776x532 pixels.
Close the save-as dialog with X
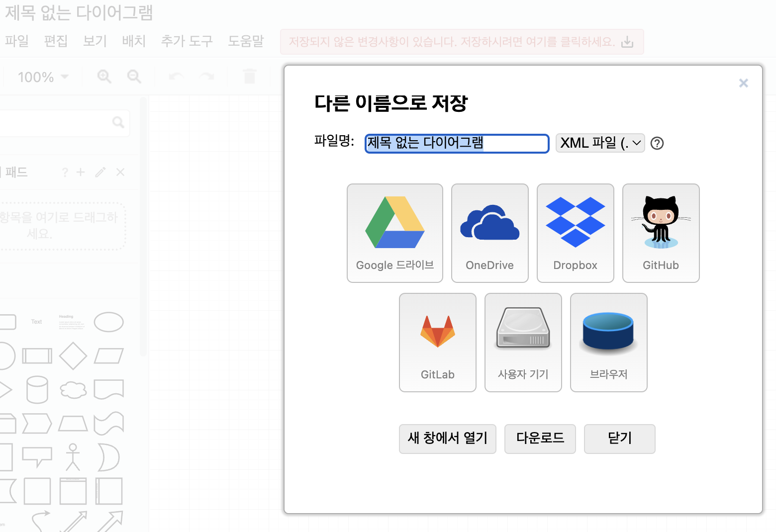click(x=744, y=83)
